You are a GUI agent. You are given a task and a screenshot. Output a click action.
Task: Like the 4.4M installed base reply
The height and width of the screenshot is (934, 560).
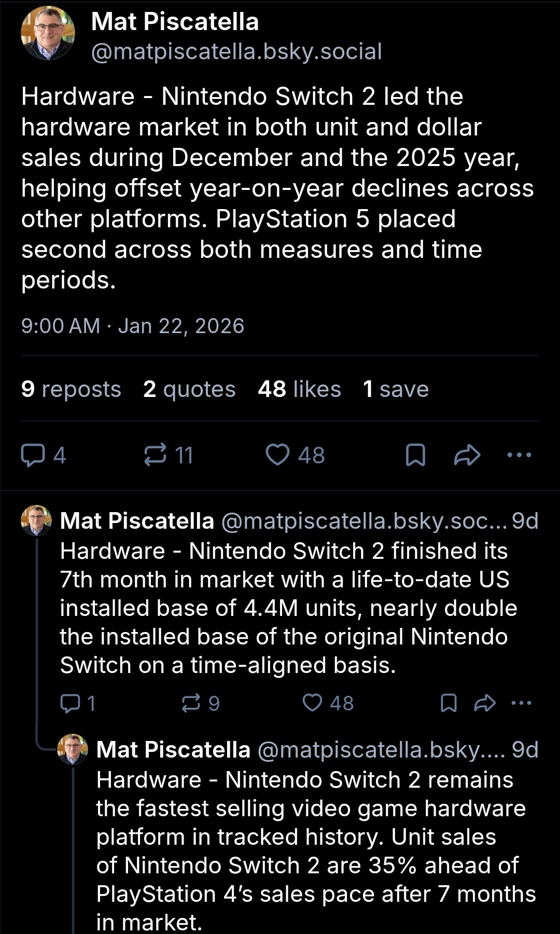(313, 703)
